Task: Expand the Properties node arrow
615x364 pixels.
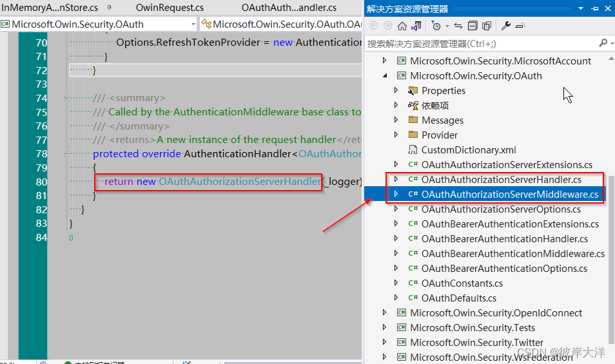Action: (396, 90)
